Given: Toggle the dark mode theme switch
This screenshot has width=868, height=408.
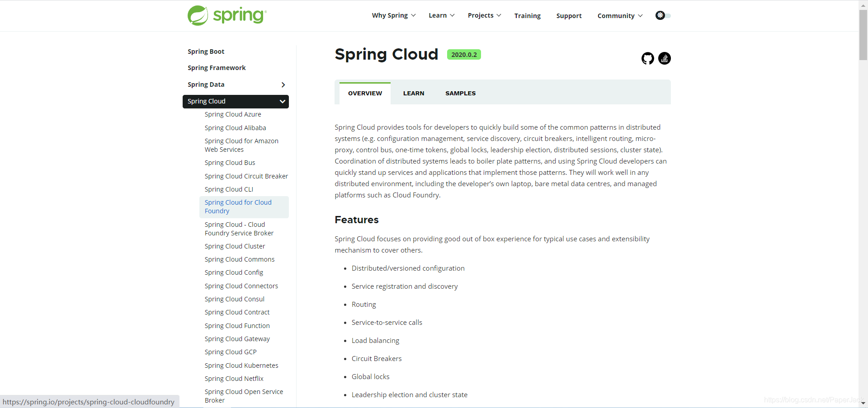Looking at the screenshot, I should click(663, 15).
